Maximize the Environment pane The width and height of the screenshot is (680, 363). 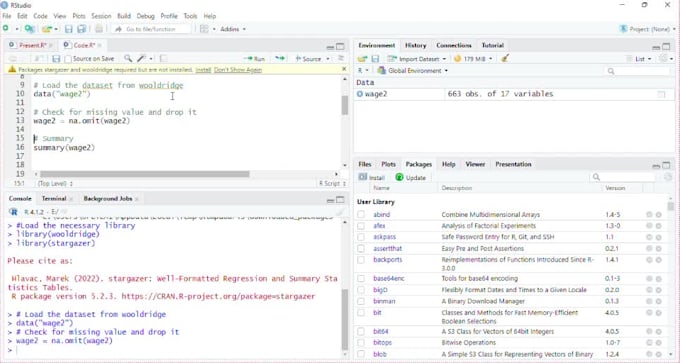coord(667,46)
